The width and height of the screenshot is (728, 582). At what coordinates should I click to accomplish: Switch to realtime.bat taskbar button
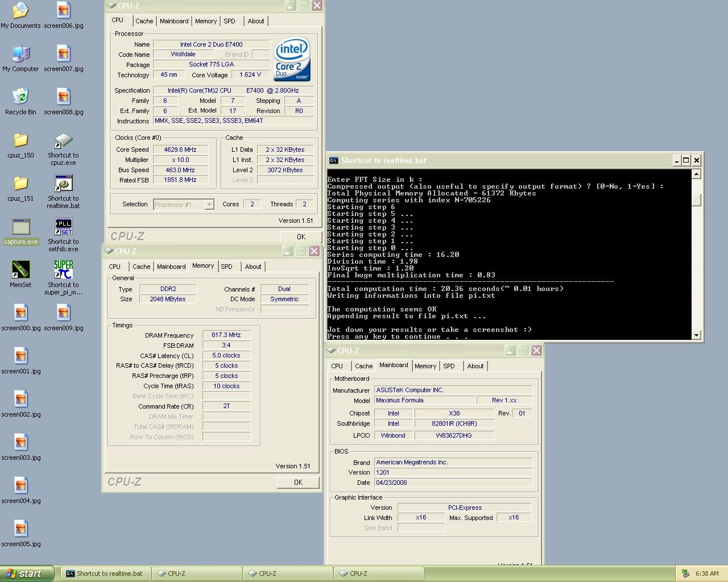105,573
